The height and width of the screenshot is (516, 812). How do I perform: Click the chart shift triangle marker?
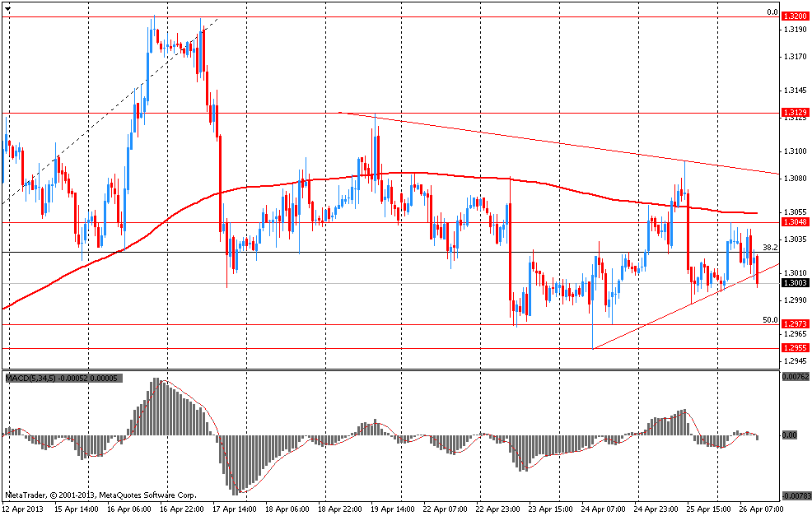pos(7,9)
